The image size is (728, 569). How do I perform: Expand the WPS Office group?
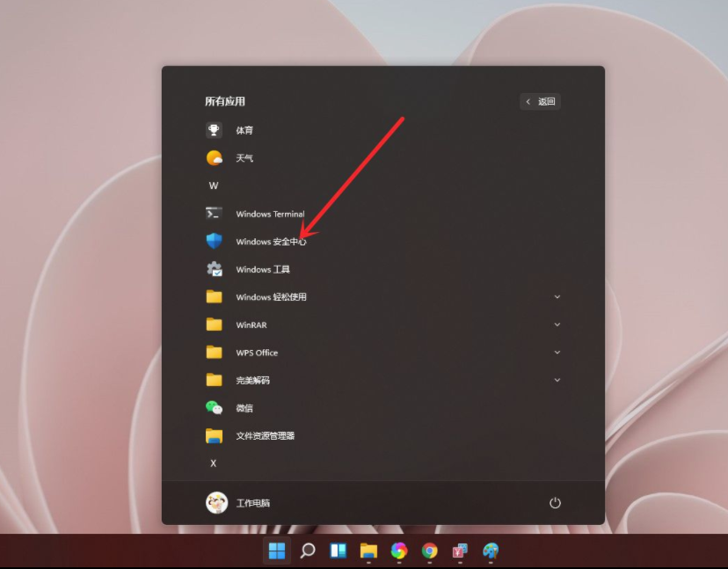557,352
